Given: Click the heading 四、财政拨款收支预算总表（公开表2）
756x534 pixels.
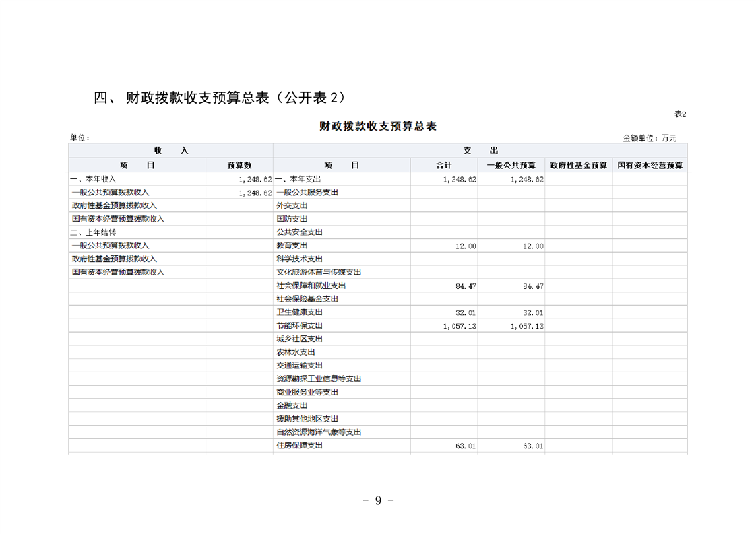Looking at the screenshot, I should point(220,98).
